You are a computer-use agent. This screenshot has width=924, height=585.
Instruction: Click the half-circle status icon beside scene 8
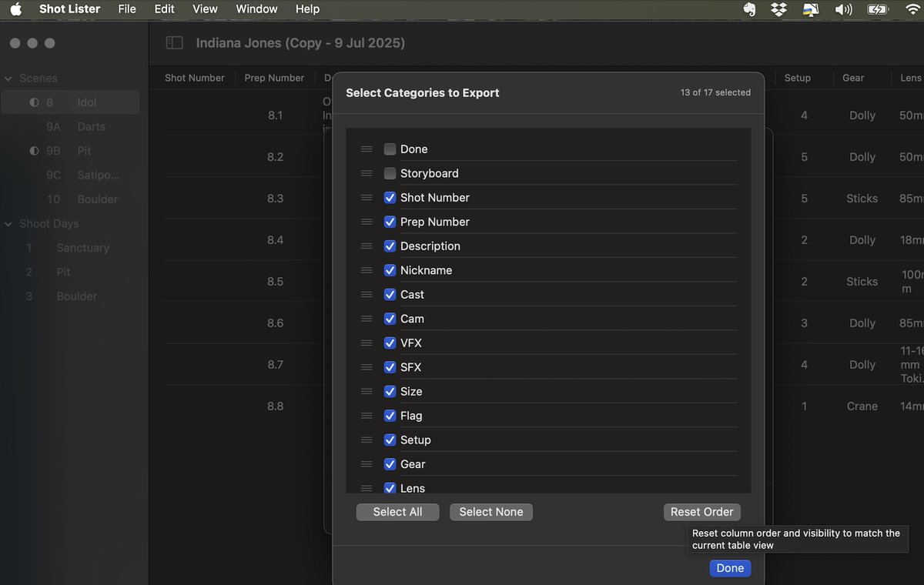point(34,102)
